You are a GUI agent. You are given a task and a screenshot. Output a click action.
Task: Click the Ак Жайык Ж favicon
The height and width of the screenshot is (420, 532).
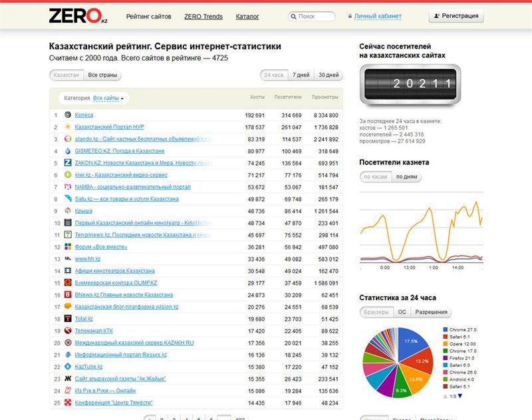[68, 378]
